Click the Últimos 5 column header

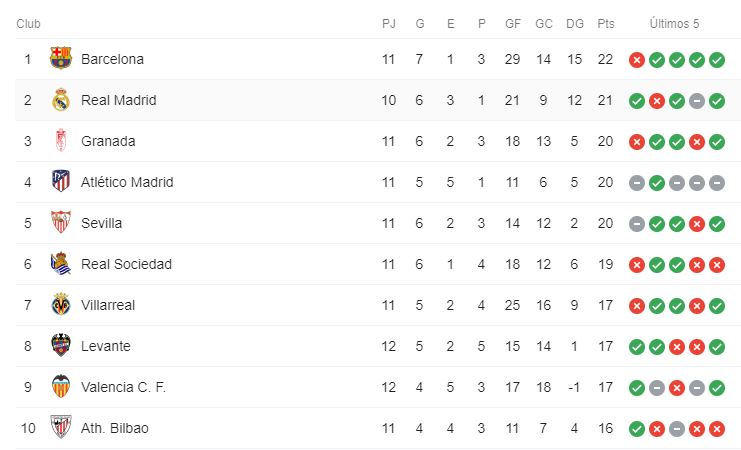[x=676, y=23]
